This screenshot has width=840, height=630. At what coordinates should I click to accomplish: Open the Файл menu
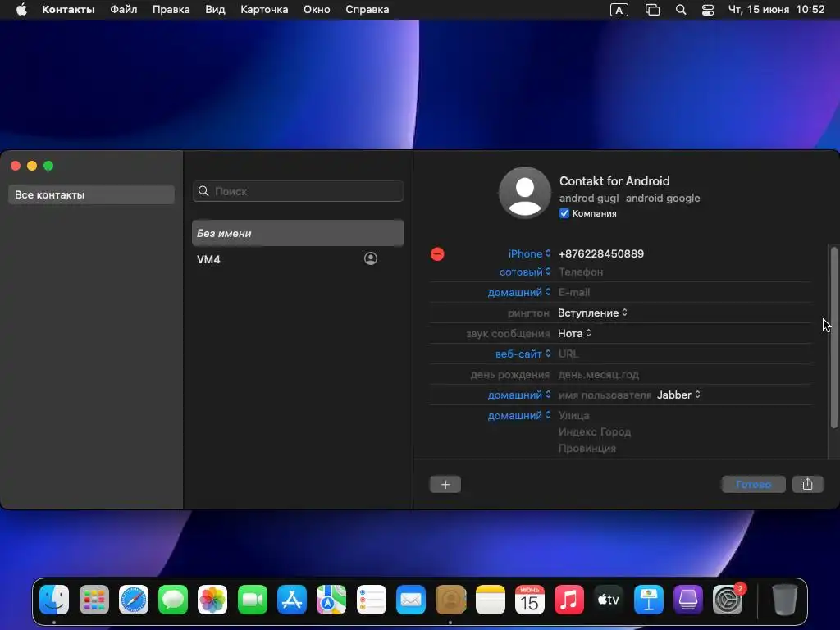pyautogui.click(x=124, y=10)
